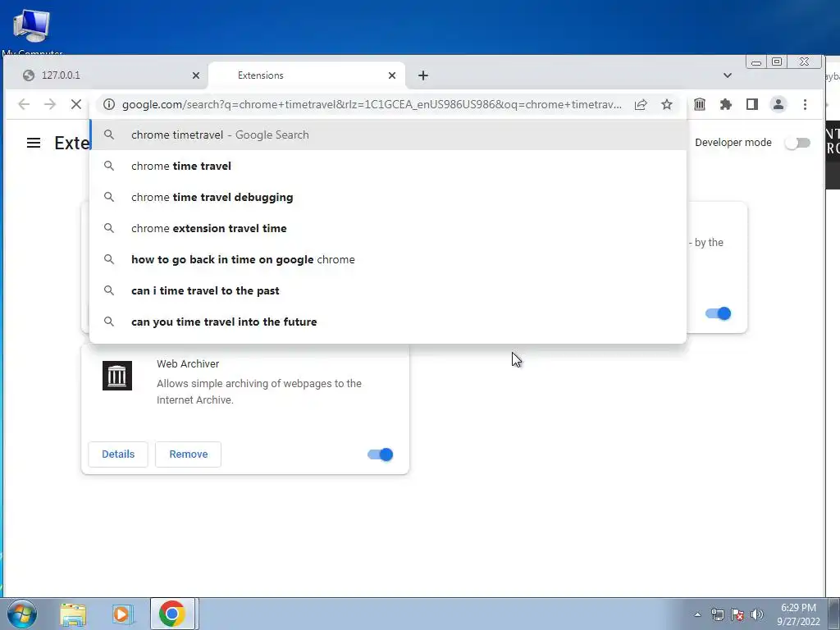Choose 'can i time travel to the past'

(388, 290)
